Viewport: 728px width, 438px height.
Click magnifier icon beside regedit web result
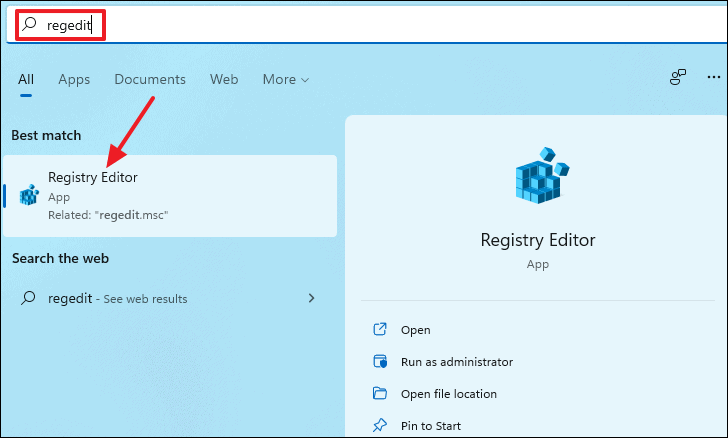coord(28,298)
